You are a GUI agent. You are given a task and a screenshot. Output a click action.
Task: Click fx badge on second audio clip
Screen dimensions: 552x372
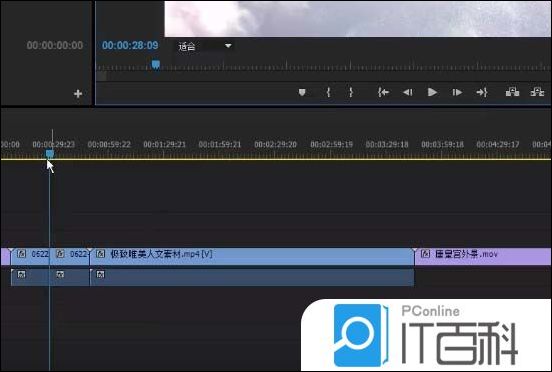(x=60, y=274)
